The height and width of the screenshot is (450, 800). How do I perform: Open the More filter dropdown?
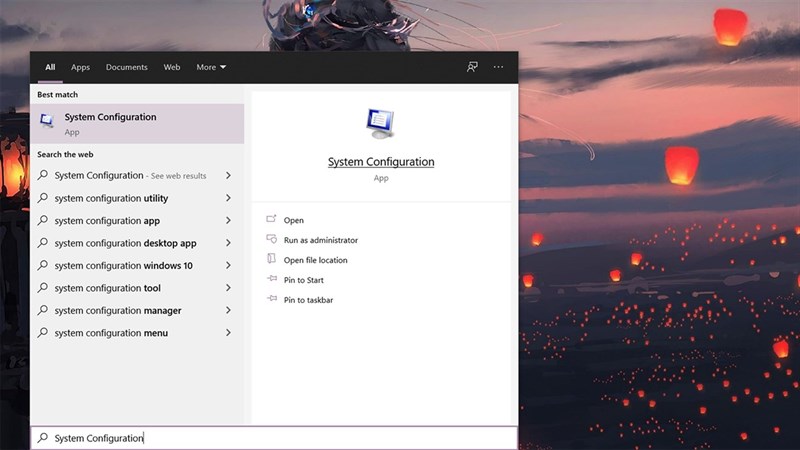(x=211, y=67)
